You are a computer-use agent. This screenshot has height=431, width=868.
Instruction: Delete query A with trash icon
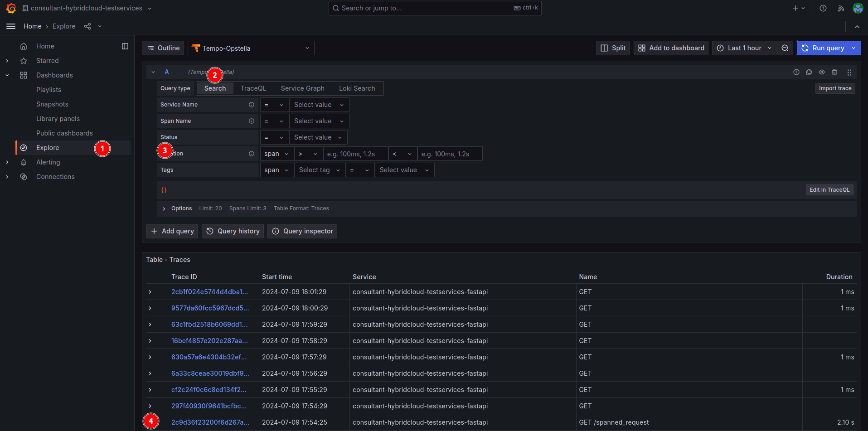(x=834, y=72)
